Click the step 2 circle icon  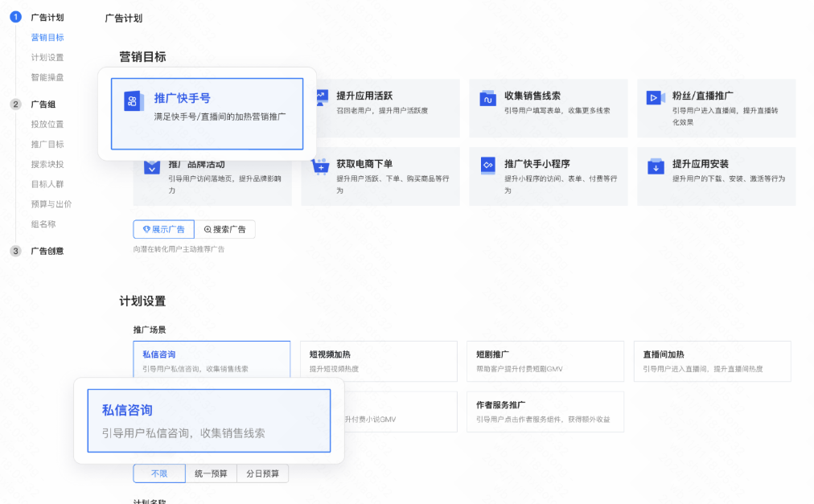click(x=15, y=104)
